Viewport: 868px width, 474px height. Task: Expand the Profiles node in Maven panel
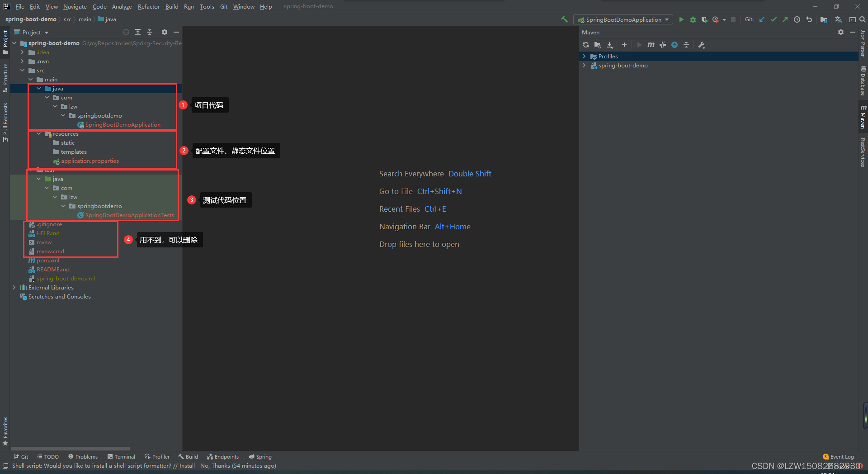pos(584,56)
